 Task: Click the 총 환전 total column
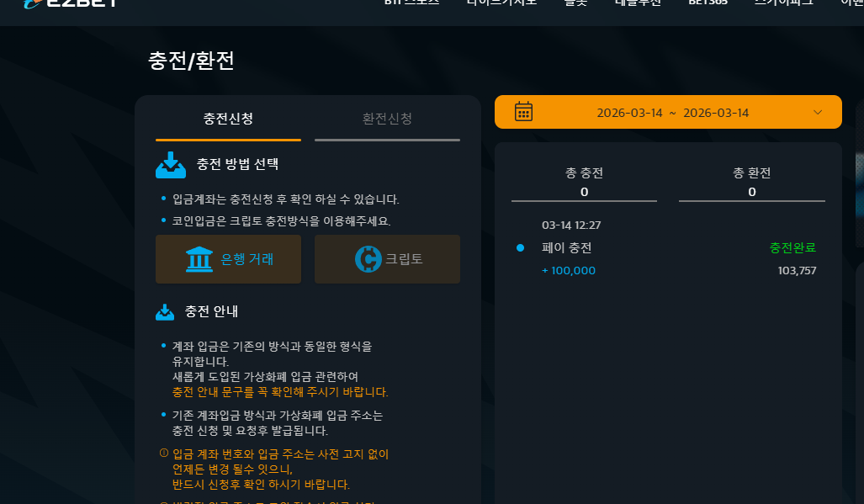click(x=751, y=183)
